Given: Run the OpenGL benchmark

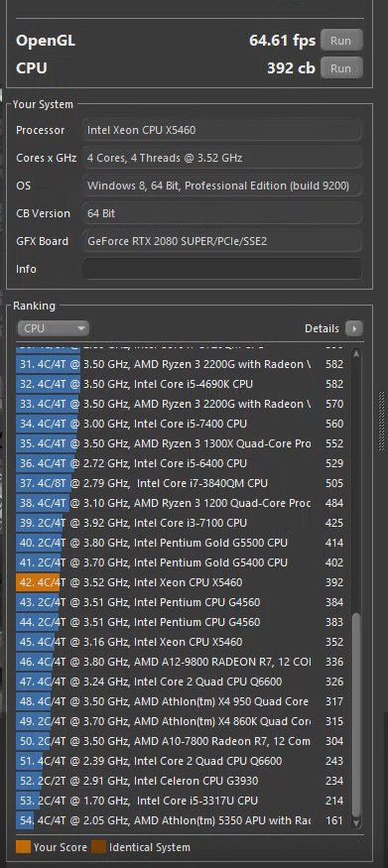Looking at the screenshot, I should pos(341,41).
